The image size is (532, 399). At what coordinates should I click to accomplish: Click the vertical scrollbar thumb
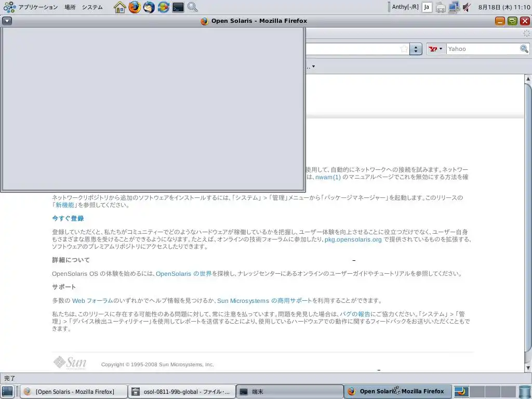tap(528, 217)
